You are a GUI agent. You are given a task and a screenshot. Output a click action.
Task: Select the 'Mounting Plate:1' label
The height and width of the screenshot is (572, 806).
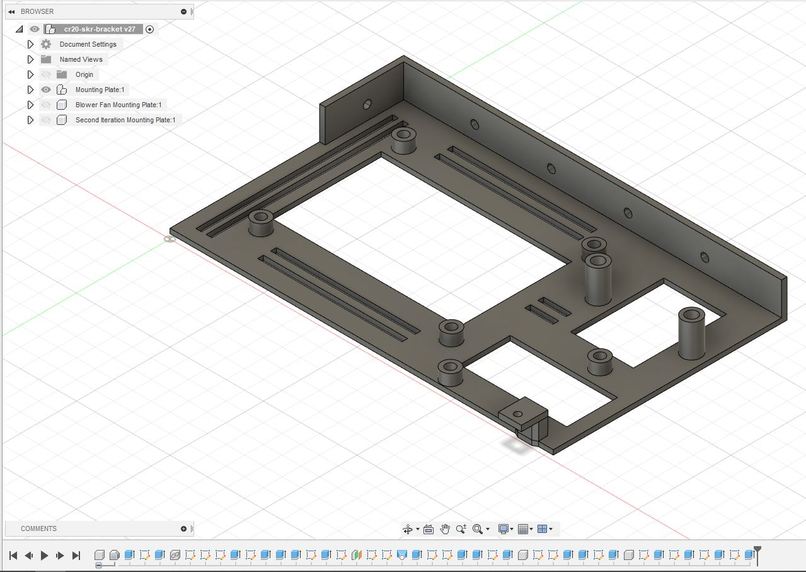click(100, 89)
